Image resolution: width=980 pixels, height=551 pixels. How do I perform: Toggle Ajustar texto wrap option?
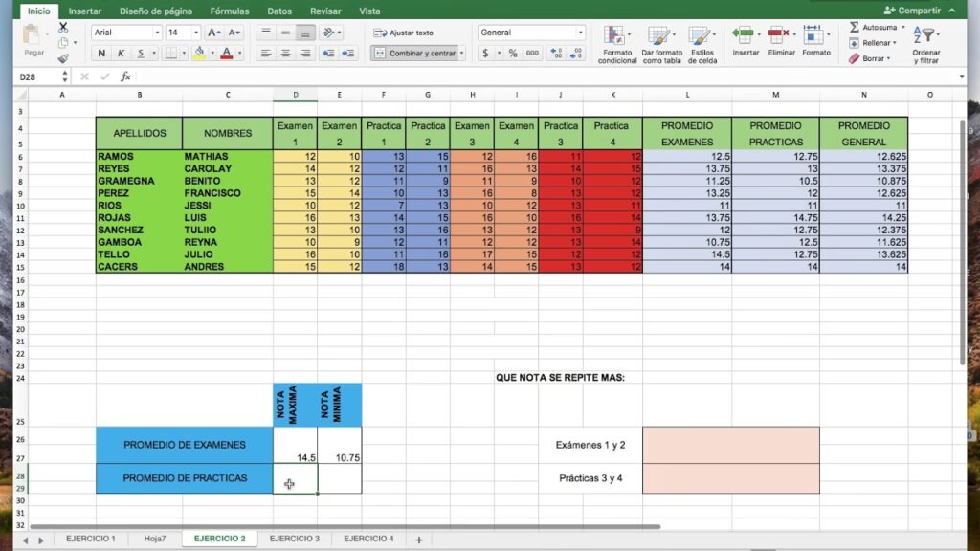(404, 33)
